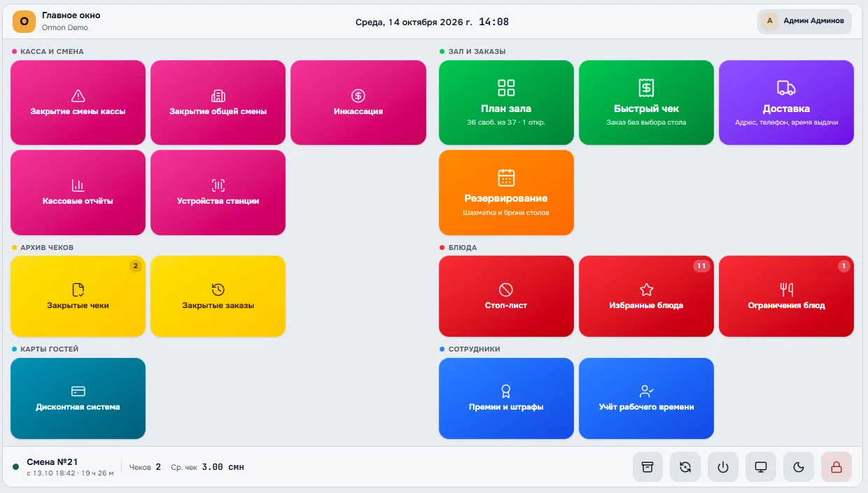Click the date Среда, 14 октября 2026 г.

click(x=414, y=22)
